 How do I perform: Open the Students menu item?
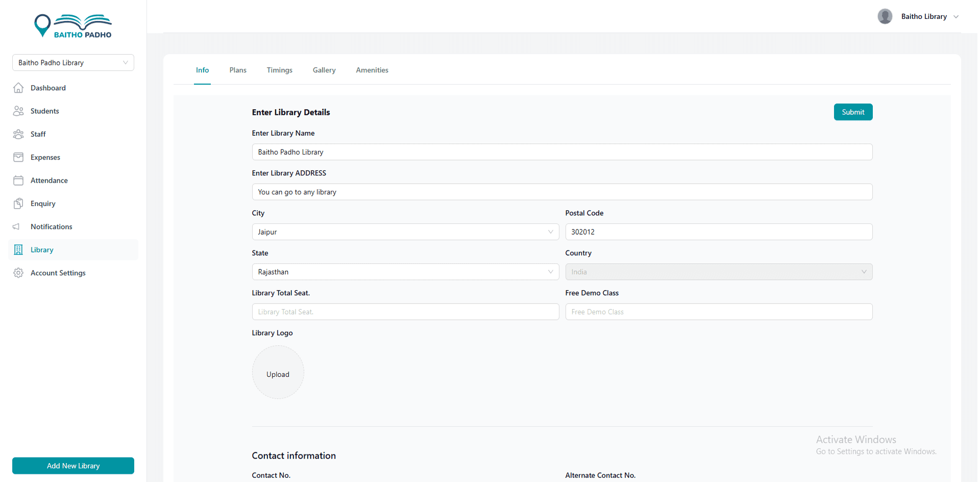pos(73,111)
